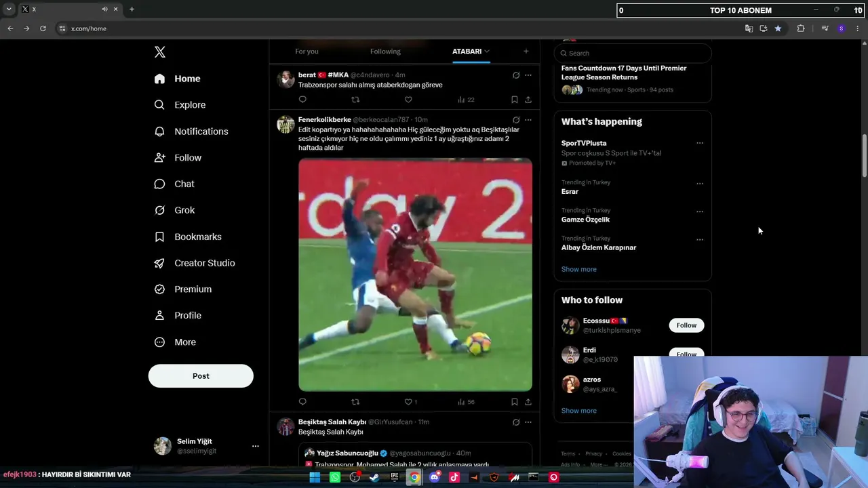
Task: Open Grok action on berat's post
Action: (x=516, y=75)
